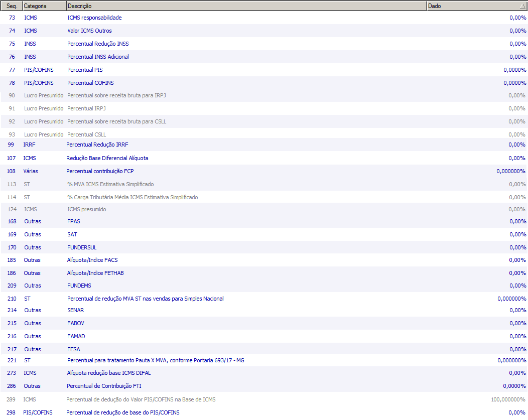Select 'Percentual de dedução do Valor PIS/COFINS'
The height and width of the screenshot is (420, 528).
264,399
